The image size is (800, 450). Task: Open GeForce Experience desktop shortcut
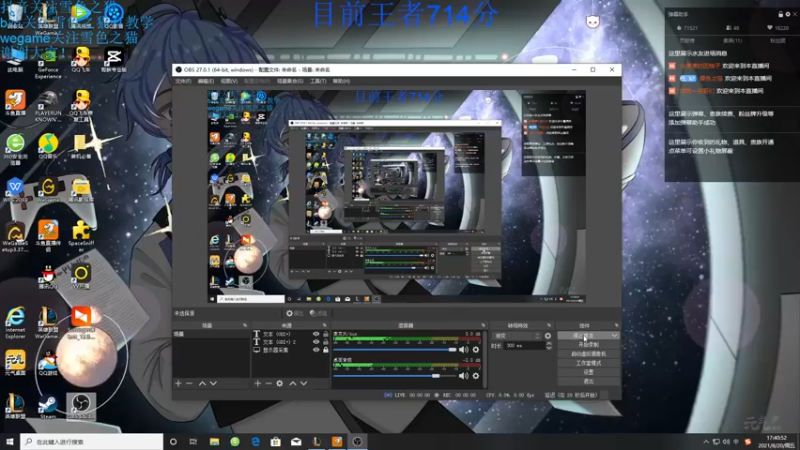click(x=48, y=64)
